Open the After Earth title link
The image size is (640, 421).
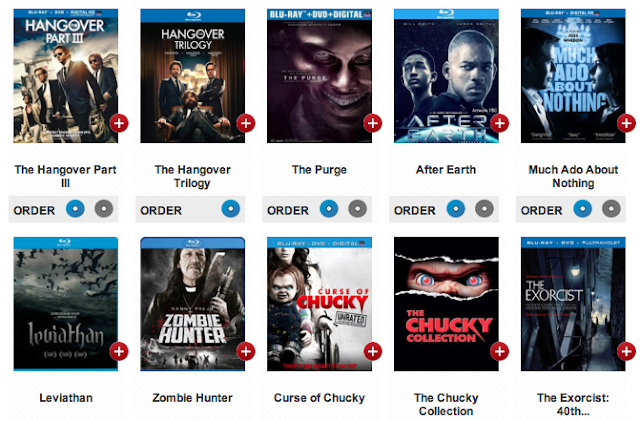tap(446, 169)
